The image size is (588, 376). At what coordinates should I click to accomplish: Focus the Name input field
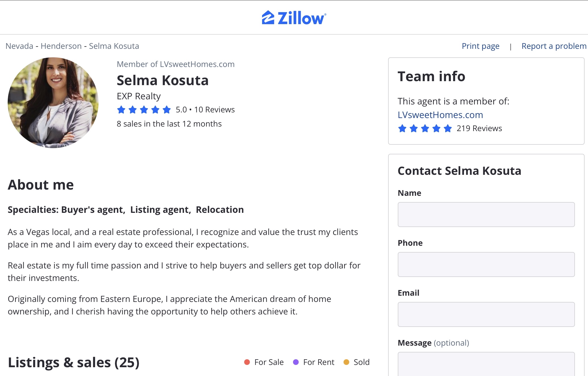(x=486, y=215)
